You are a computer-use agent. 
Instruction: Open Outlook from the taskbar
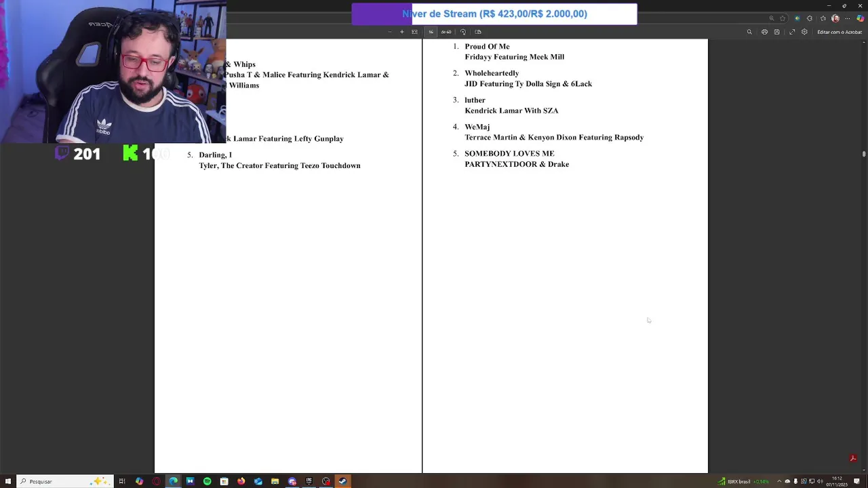258,481
